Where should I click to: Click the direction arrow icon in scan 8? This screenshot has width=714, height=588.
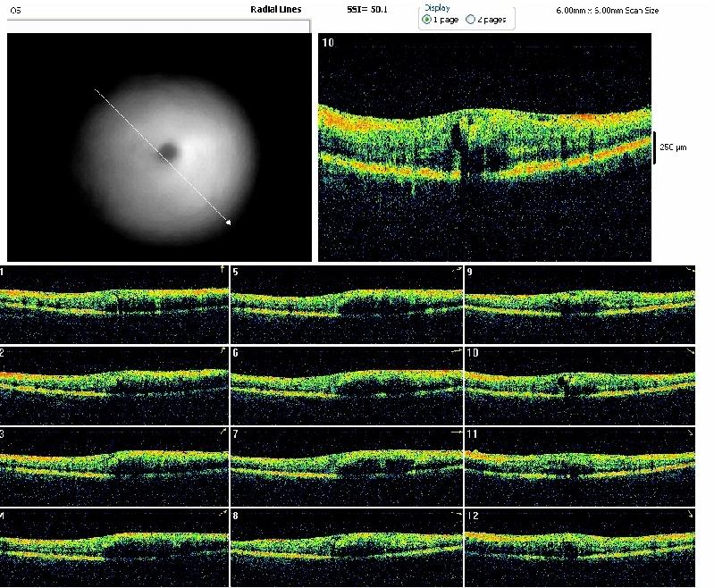(456, 515)
